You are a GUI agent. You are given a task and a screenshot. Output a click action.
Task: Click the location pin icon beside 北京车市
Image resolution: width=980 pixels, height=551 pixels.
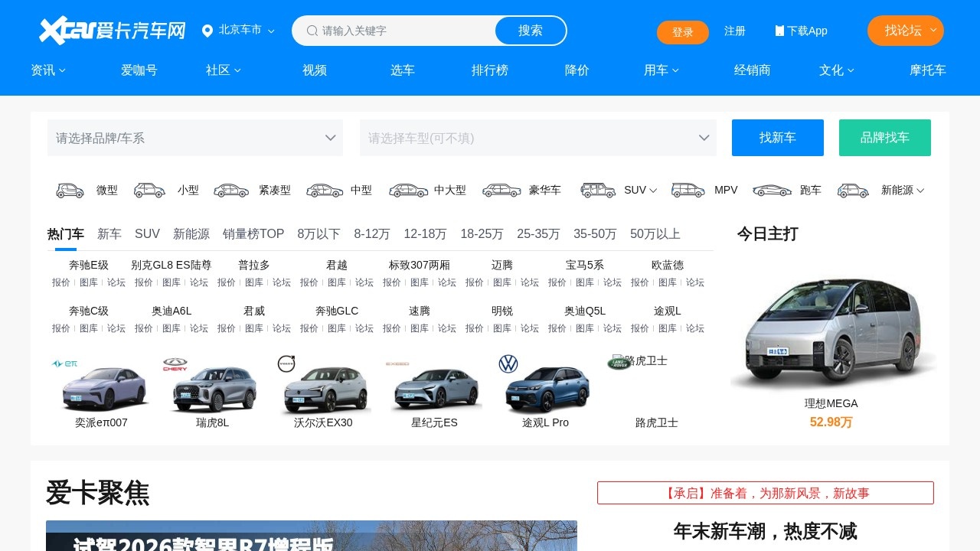[207, 31]
